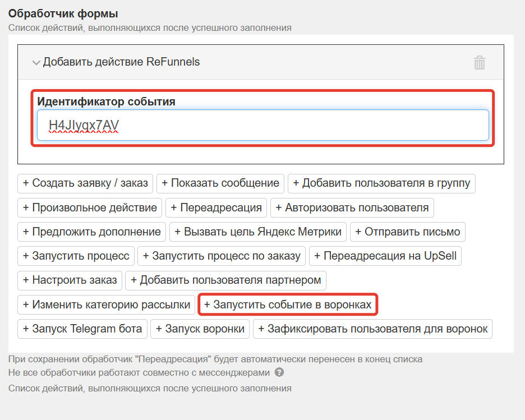Add 'Запустить событие в воронках' action
The width and height of the screenshot is (525, 420).
tap(288, 304)
